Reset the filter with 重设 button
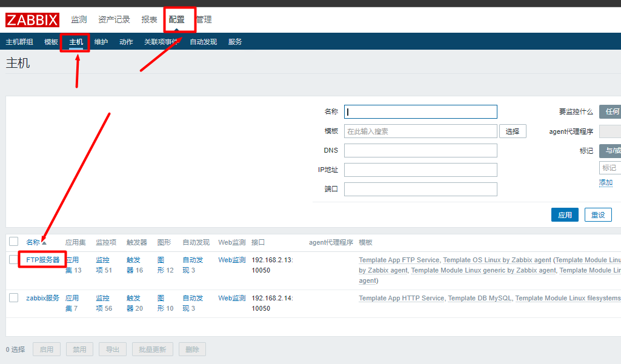Image resolution: width=621 pixels, height=364 pixels. pos(598,214)
